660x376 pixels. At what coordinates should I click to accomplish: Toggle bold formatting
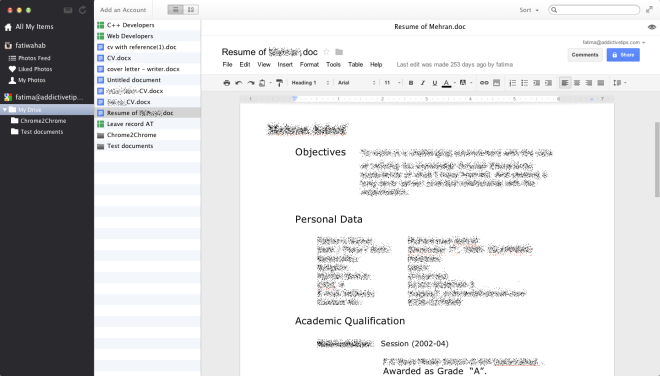pos(411,83)
